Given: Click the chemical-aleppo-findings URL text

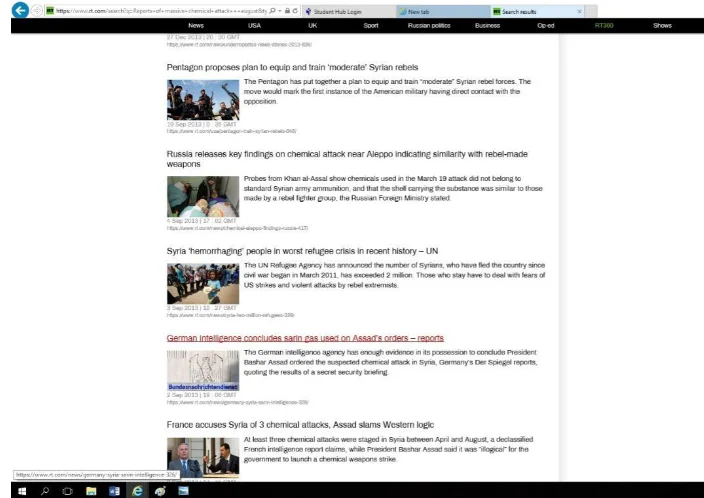Looking at the screenshot, I should pos(237,228).
